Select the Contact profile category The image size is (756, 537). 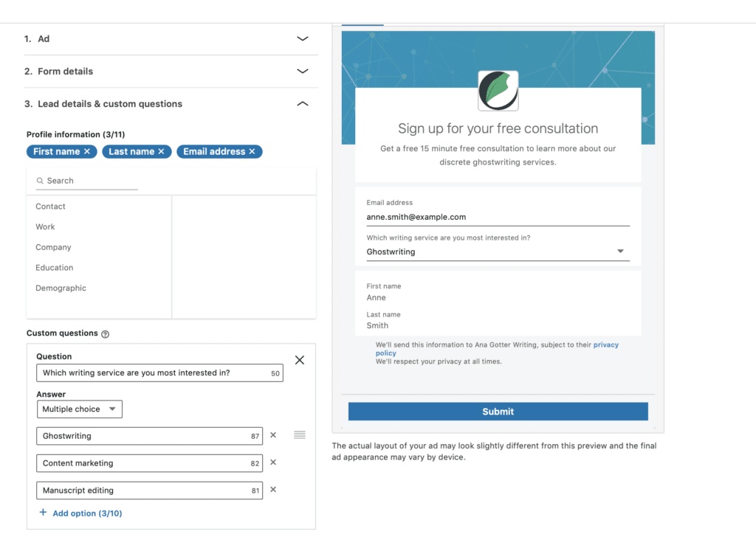51,207
